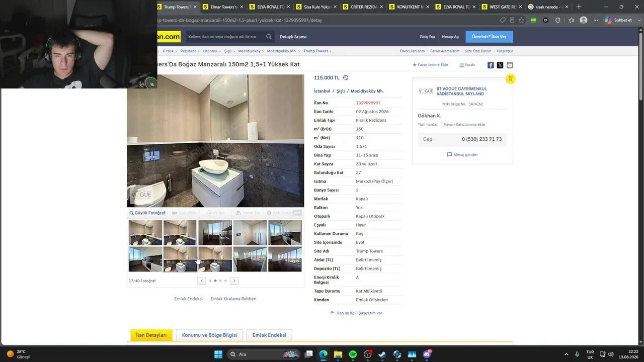The image size is (644, 362).
Task: Show hidden system tray icons chevron
Action: click(x=566, y=354)
